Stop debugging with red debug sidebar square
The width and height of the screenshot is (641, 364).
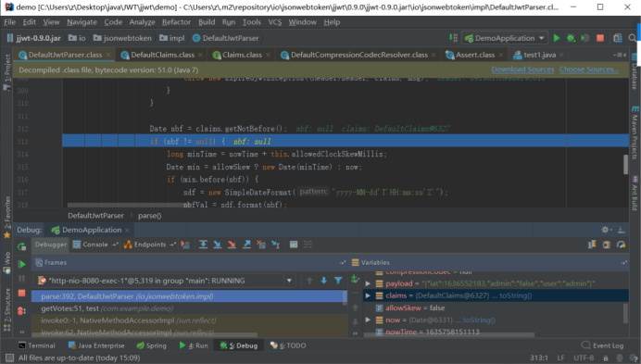click(x=22, y=293)
